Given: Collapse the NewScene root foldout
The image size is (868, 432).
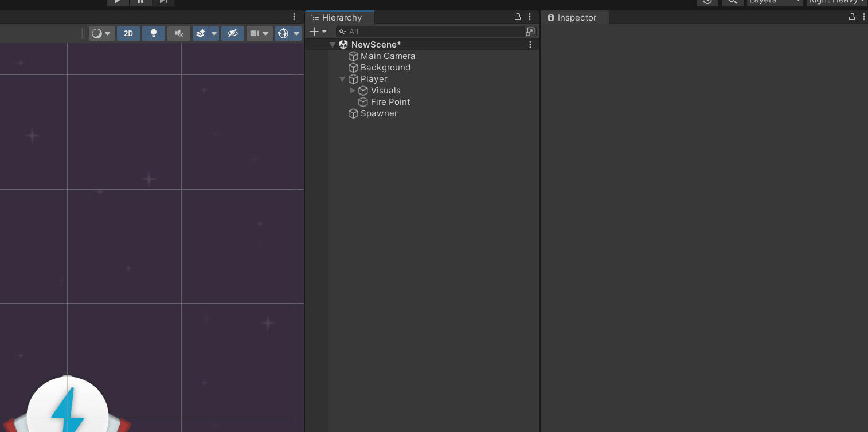Looking at the screenshot, I should 333,45.
